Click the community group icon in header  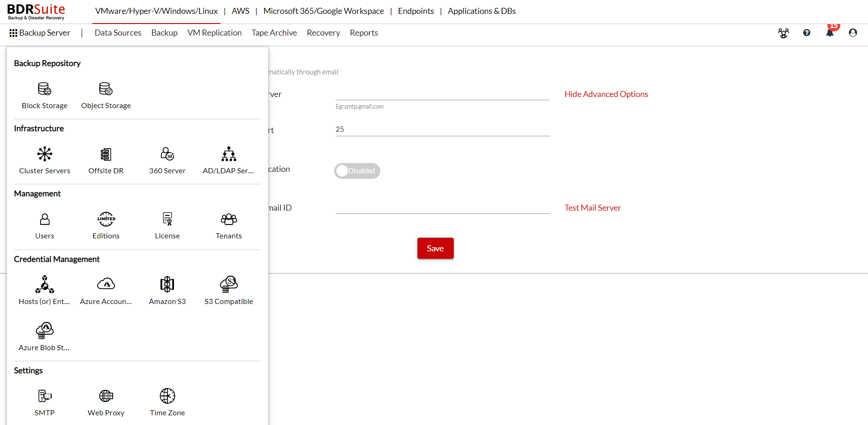pyautogui.click(x=784, y=33)
